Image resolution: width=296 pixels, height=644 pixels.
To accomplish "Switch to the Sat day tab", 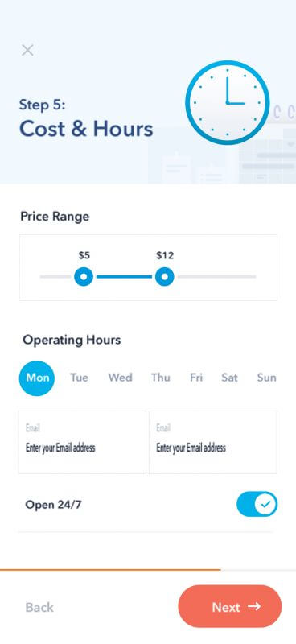I will tap(229, 378).
